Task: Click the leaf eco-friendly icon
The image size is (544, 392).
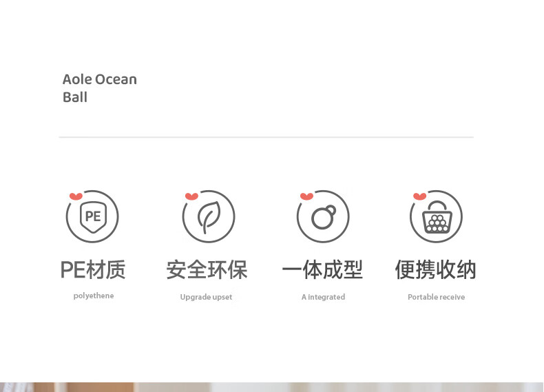Action: [x=209, y=216]
